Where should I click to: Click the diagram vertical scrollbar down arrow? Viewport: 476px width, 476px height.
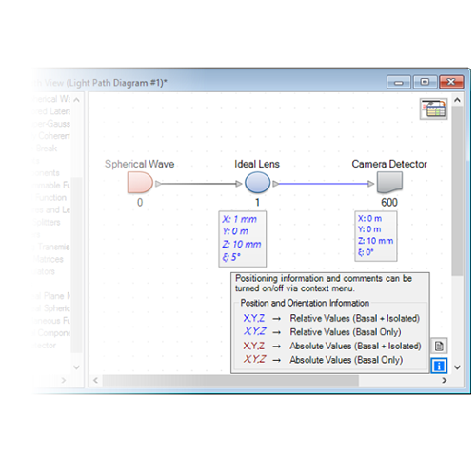pos(457,367)
